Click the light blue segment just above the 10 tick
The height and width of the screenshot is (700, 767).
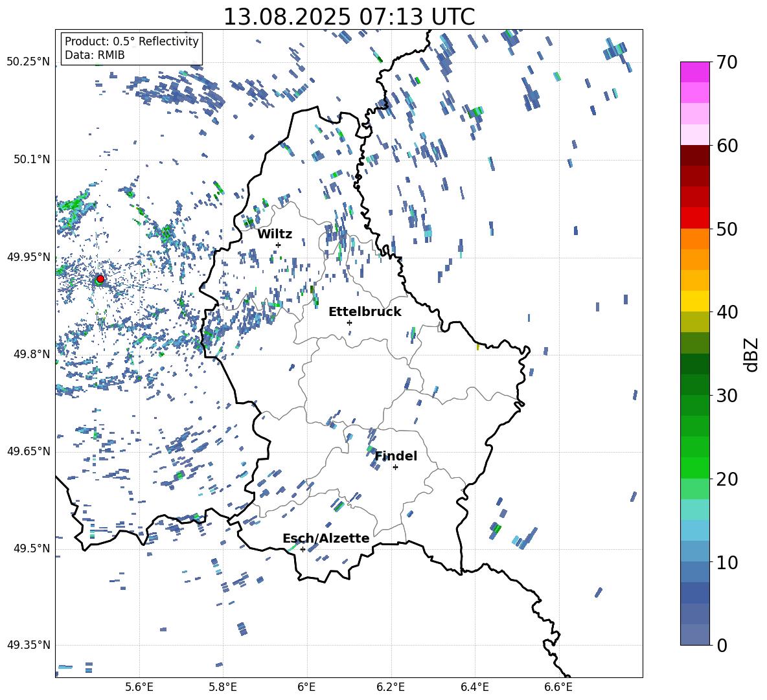(x=694, y=552)
